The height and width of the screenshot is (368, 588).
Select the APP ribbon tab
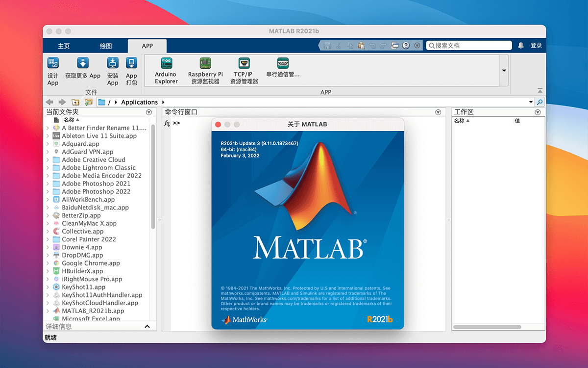coord(147,46)
